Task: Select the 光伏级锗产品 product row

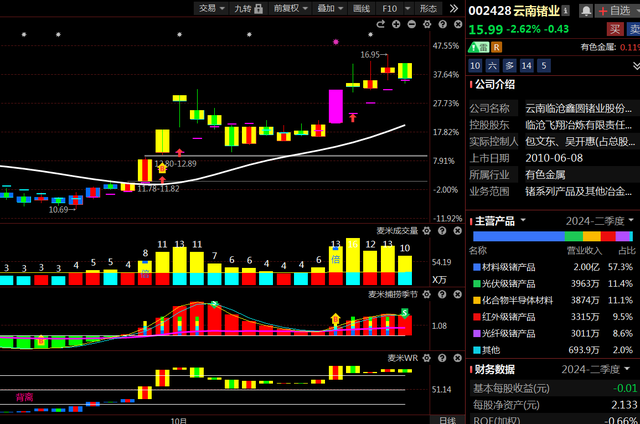Action: pyautogui.click(x=553, y=284)
